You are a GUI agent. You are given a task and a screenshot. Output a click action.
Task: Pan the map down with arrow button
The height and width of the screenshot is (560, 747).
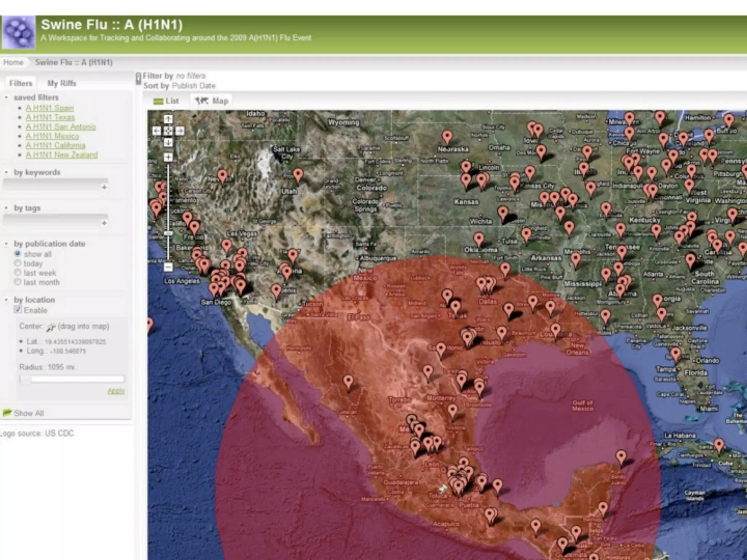click(x=168, y=143)
